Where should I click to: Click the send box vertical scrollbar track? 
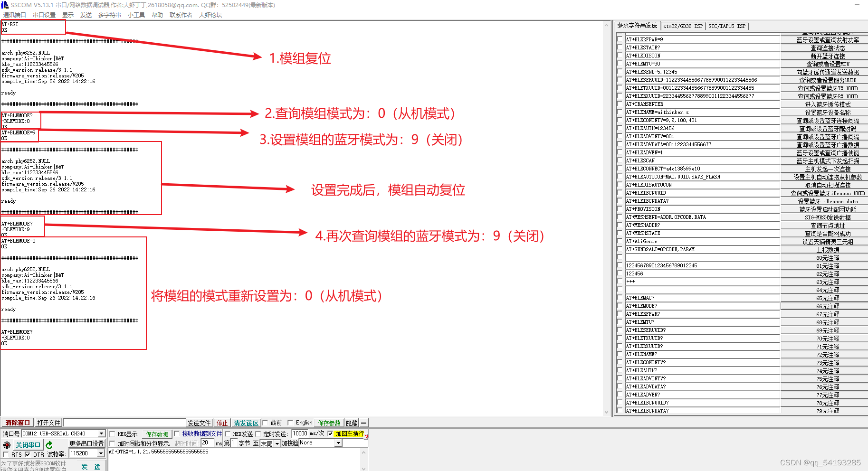click(364, 460)
